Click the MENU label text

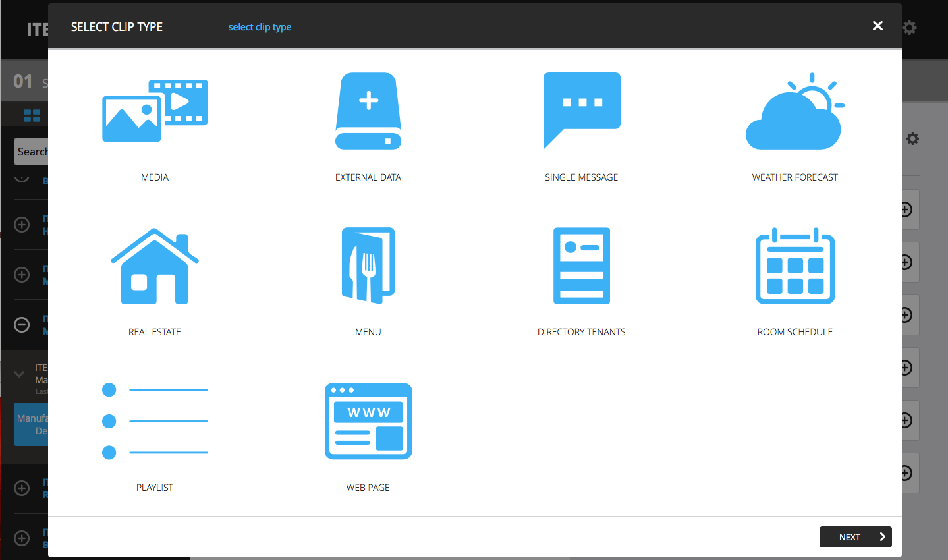[x=368, y=332]
